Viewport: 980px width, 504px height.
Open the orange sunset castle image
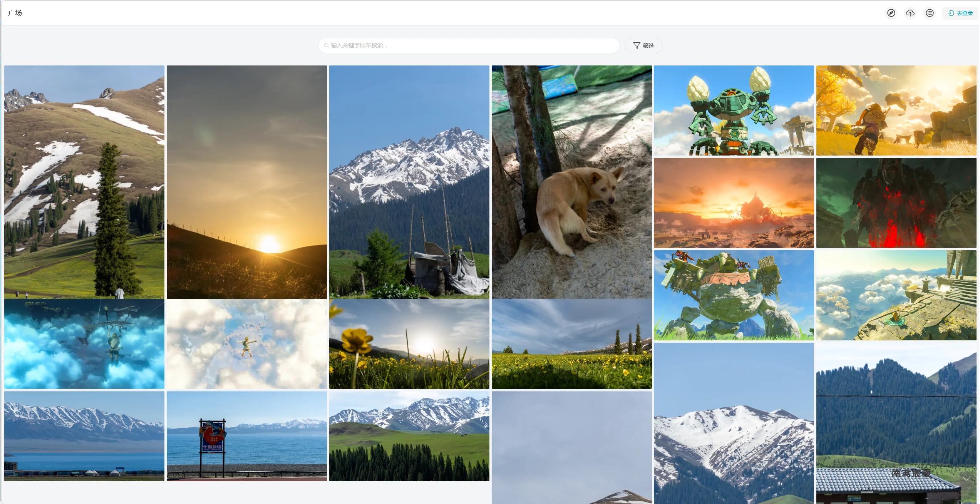(x=734, y=203)
